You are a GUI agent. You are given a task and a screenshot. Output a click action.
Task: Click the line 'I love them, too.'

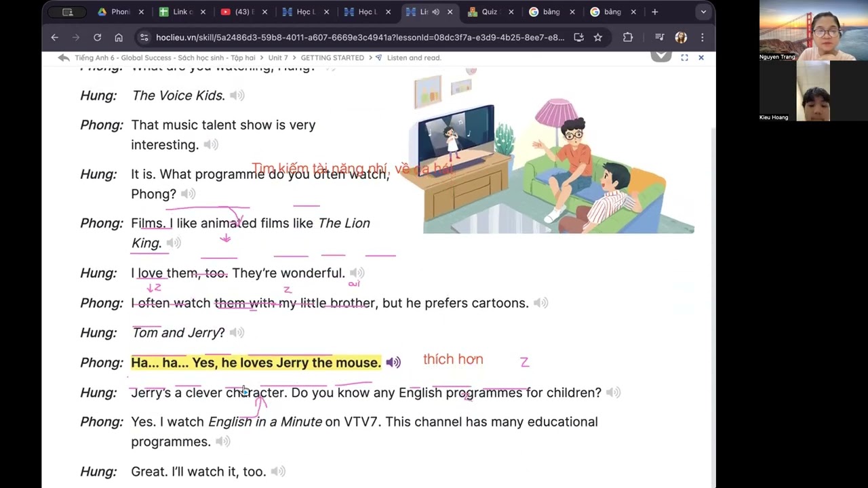click(x=180, y=272)
